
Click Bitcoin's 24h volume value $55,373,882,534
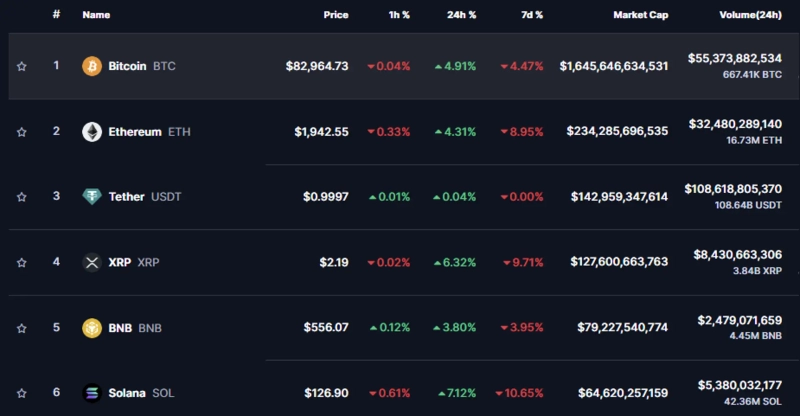pos(735,59)
